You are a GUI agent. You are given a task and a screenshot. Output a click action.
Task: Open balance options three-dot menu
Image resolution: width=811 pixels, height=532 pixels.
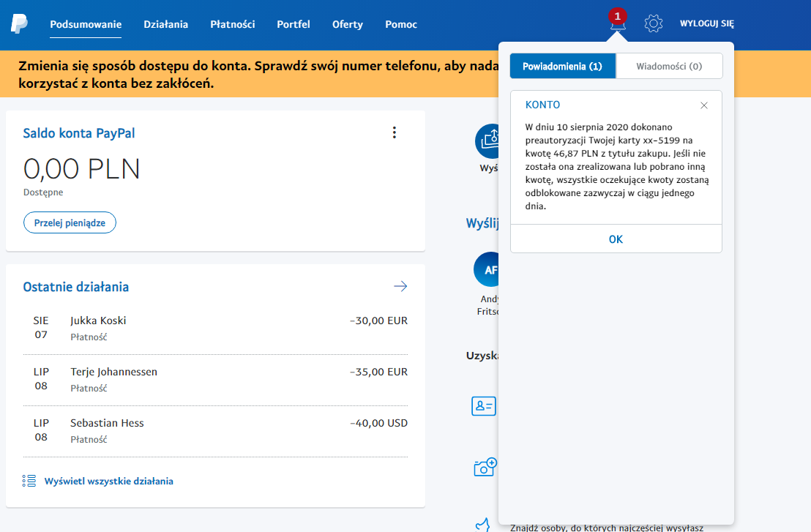(x=394, y=133)
